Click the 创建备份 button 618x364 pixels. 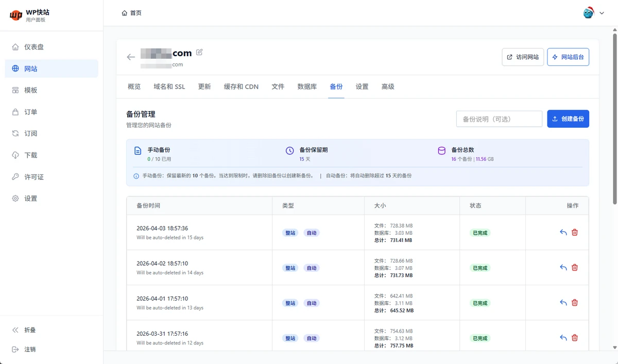[568, 119]
